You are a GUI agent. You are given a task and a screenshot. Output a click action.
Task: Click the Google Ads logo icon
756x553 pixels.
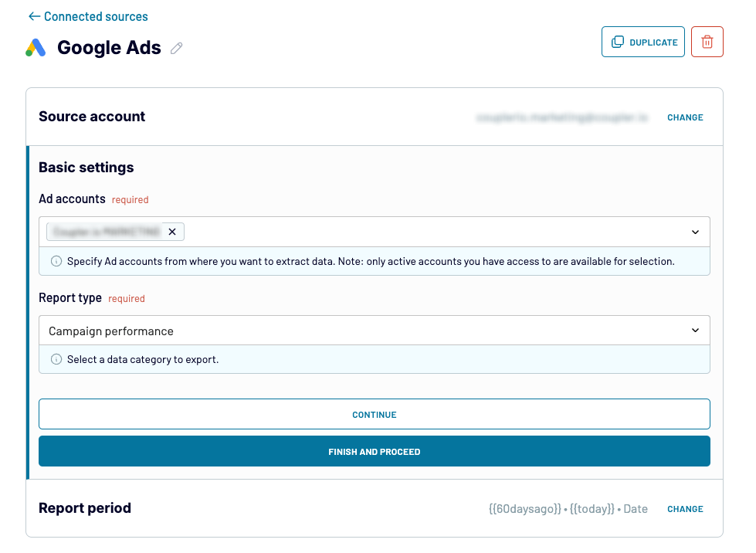click(36, 48)
